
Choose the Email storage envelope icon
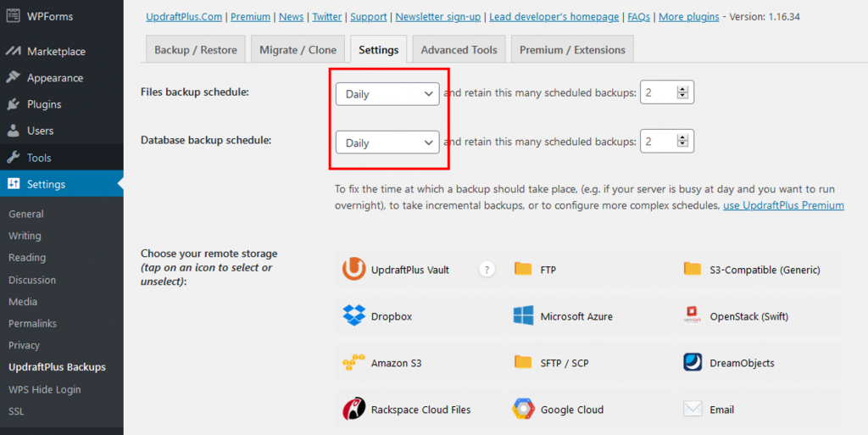693,410
